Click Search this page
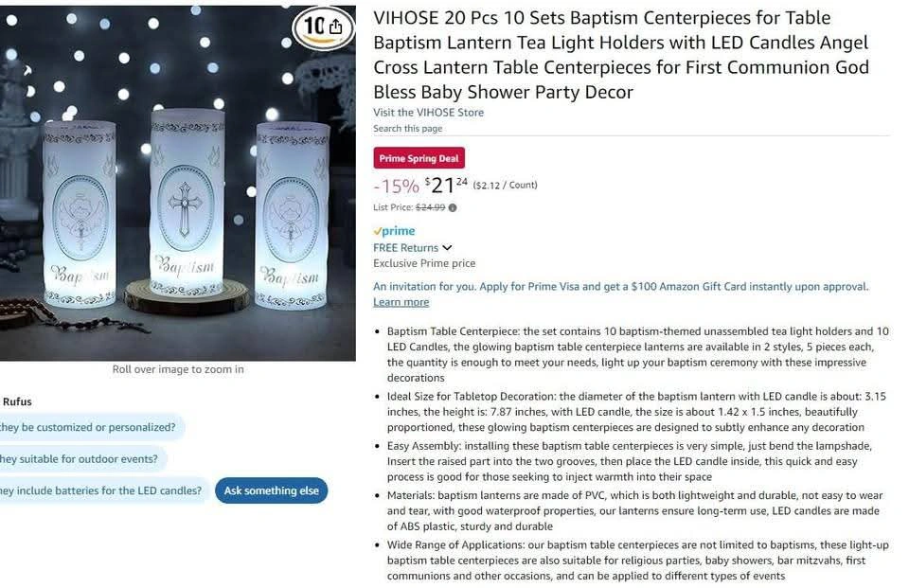909x588 pixels. tap(407, 128)
